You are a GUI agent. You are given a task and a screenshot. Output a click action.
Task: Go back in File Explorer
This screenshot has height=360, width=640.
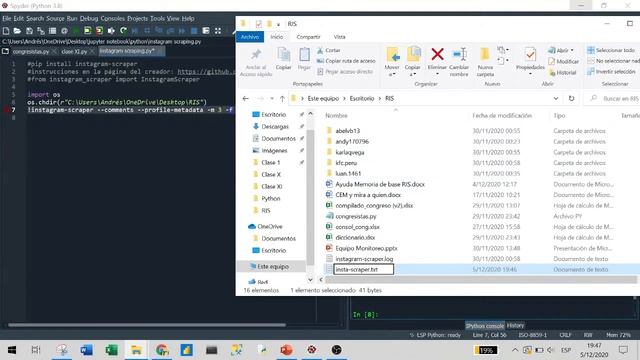245,98
